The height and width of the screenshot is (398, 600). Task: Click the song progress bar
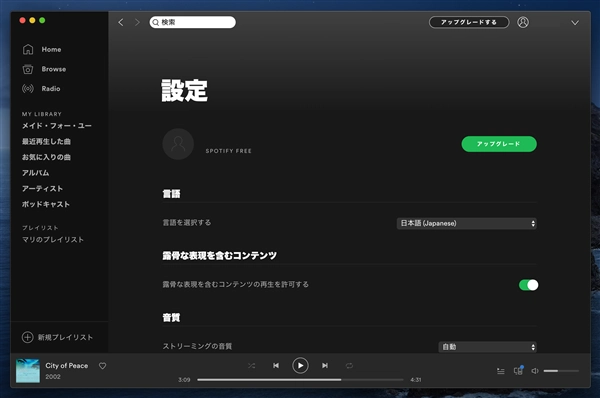[x=300, y=380]
